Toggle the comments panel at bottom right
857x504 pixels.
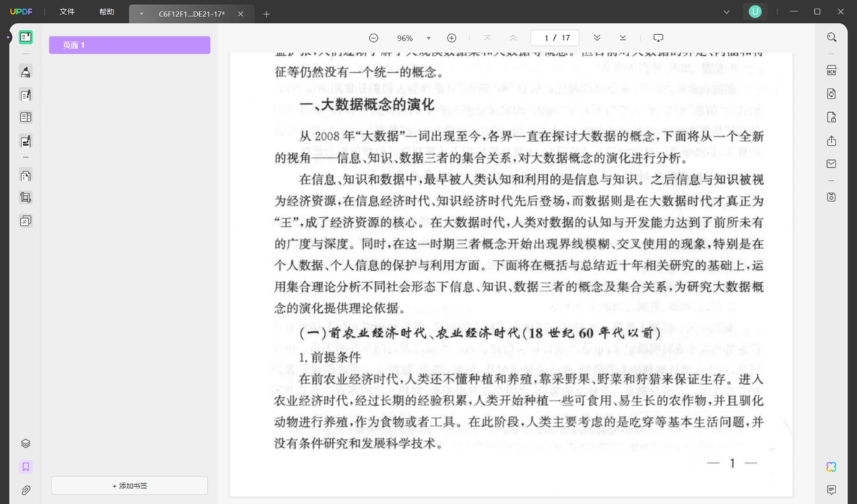831,490
